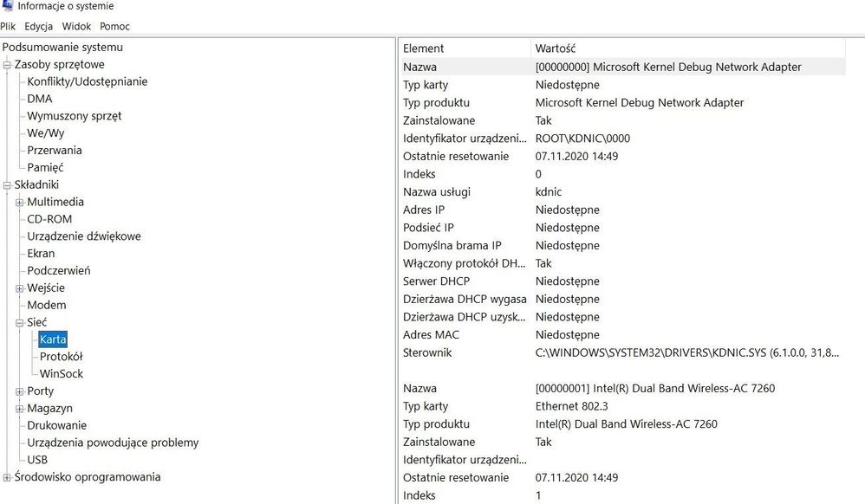865x504 pixels.
Task: Open the Edycja menu
Action: [x=39, y=26]
